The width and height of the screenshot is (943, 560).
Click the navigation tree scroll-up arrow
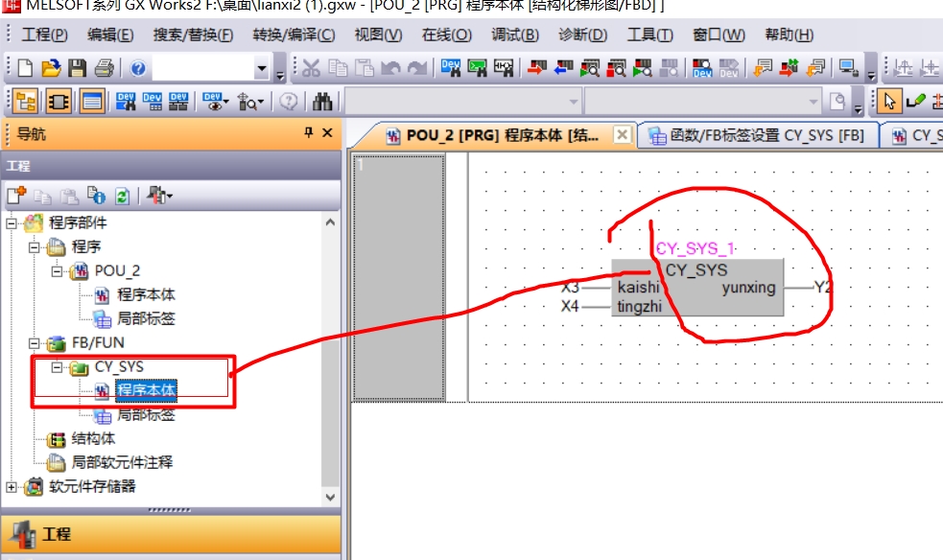tap(331, 222)
